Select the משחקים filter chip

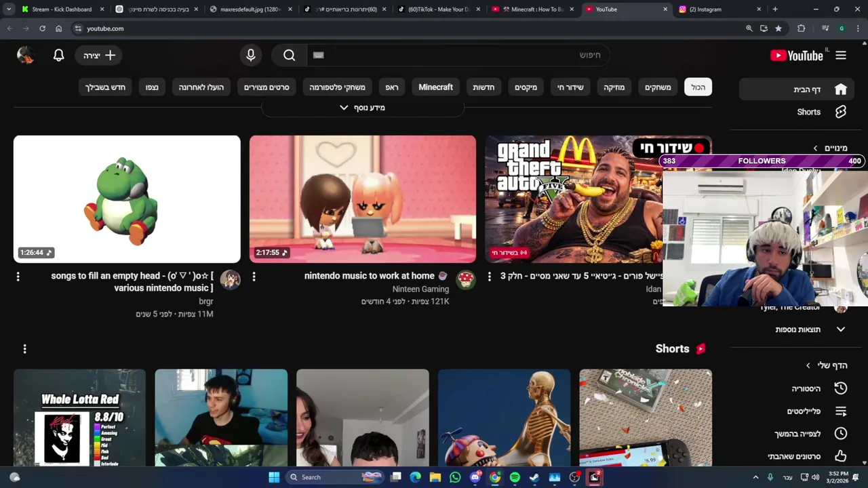[x=658, y=87]
